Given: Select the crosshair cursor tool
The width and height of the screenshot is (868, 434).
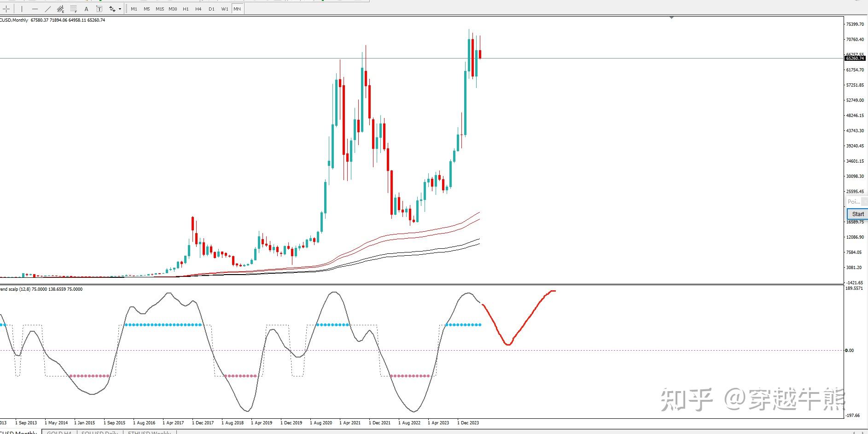Looking at the screenshot, I should (x=6, y=9).
